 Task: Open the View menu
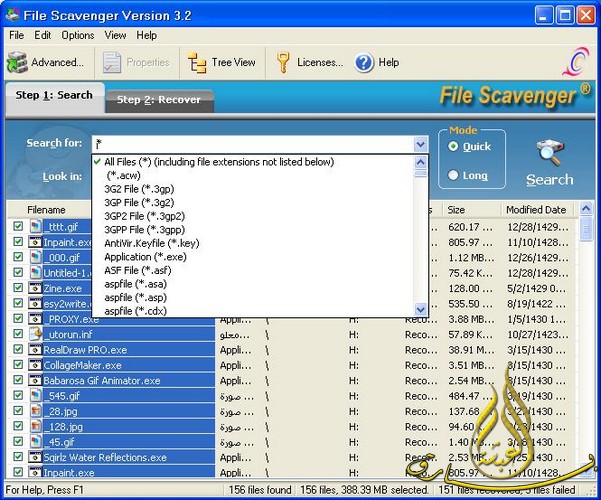click(115, 35)
